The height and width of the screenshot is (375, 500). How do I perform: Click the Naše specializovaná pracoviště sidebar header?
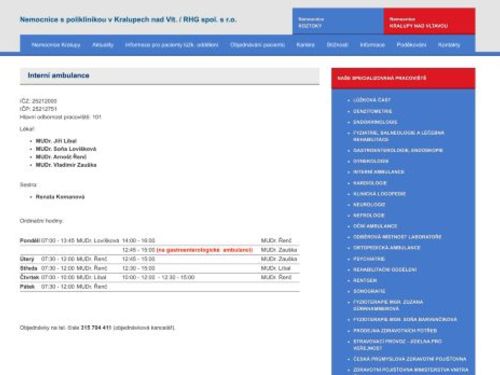tap(403, 78)
